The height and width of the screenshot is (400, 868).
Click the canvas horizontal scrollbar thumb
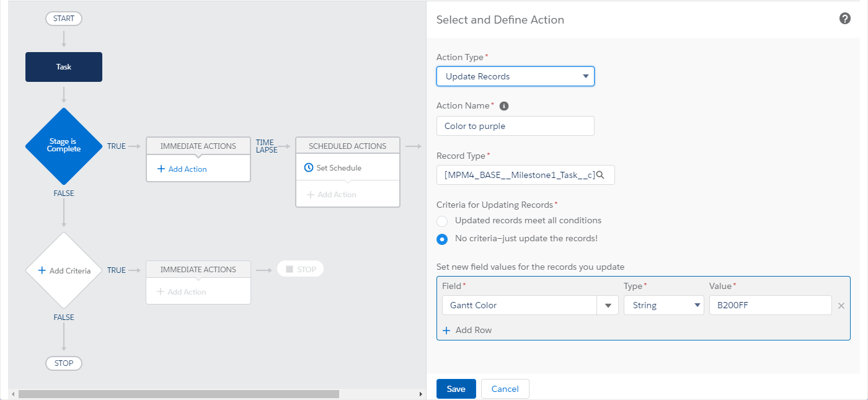[x=179, y=394]
